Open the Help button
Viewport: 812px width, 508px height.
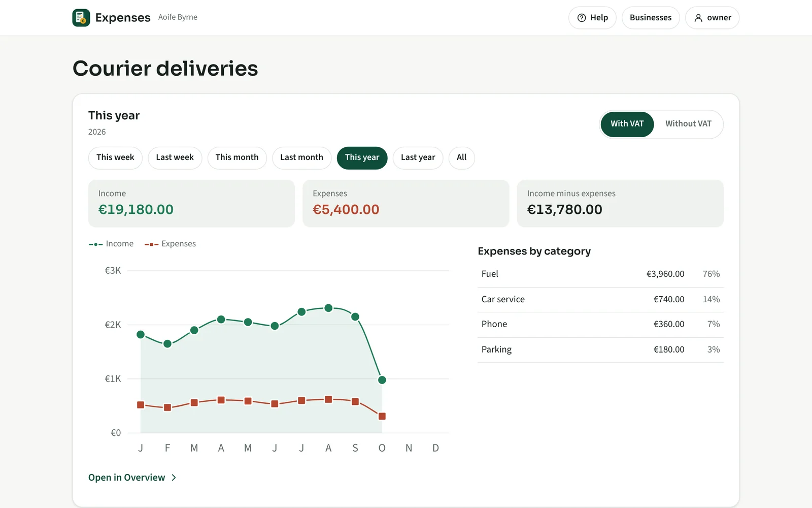coord(592,18)
